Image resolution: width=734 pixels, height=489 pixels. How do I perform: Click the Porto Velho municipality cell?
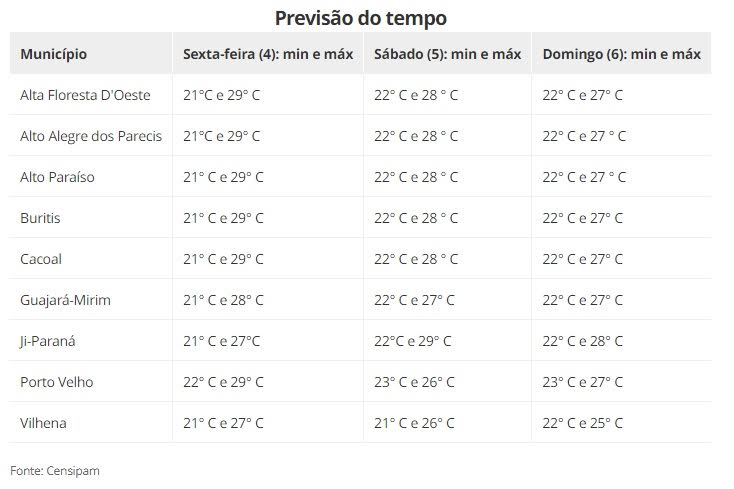55,382
